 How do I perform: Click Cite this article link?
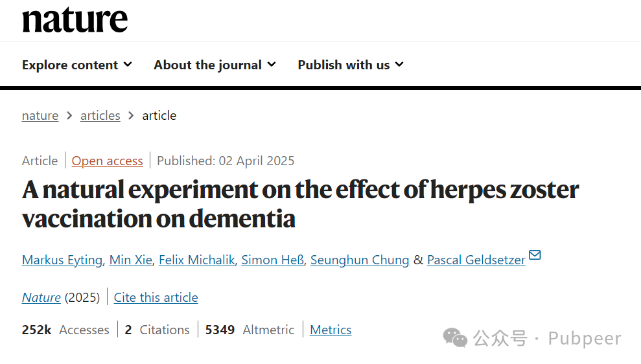tap(156, 297)
